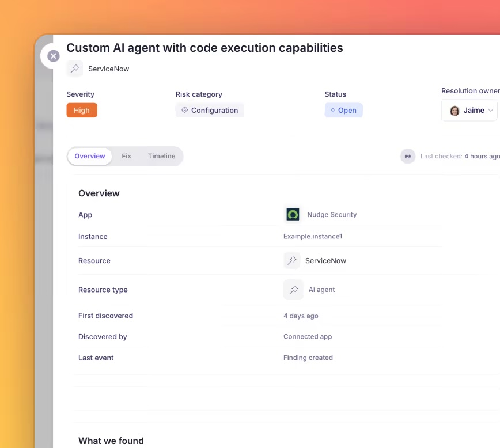The height and width of the screenshot is (448, 500).
Task: Click the Last checked 4 hours ago text
Action: tap(460, 156)
